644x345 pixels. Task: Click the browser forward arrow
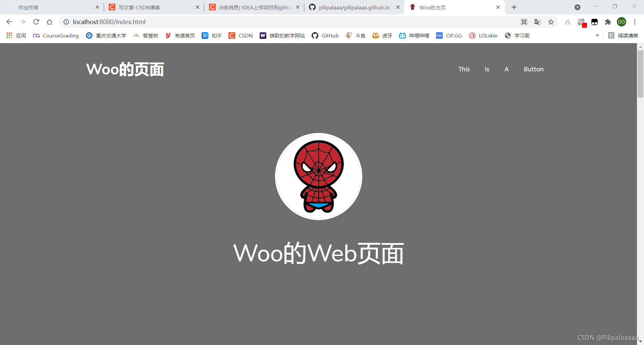pyautogui.click(x=22, y=22)
